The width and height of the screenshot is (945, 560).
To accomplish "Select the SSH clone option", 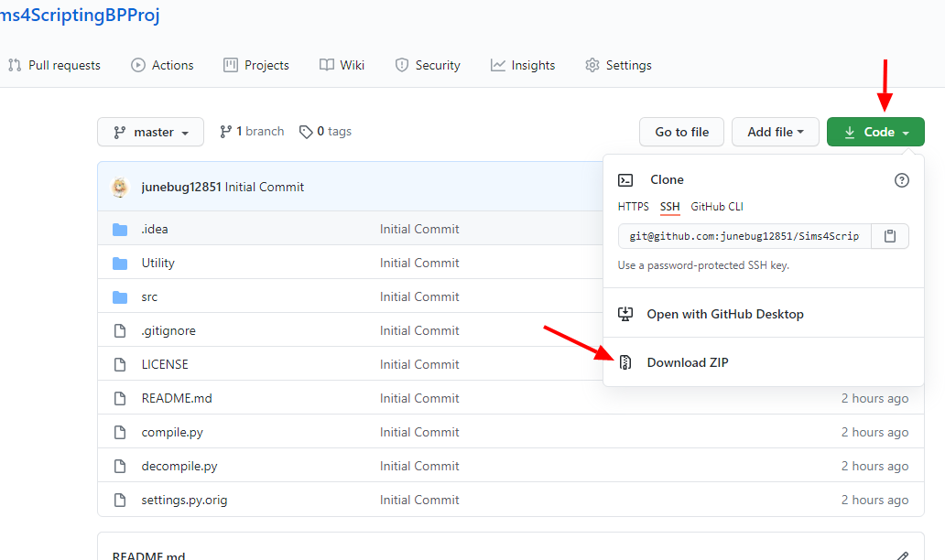I will [x=669, y=207].
